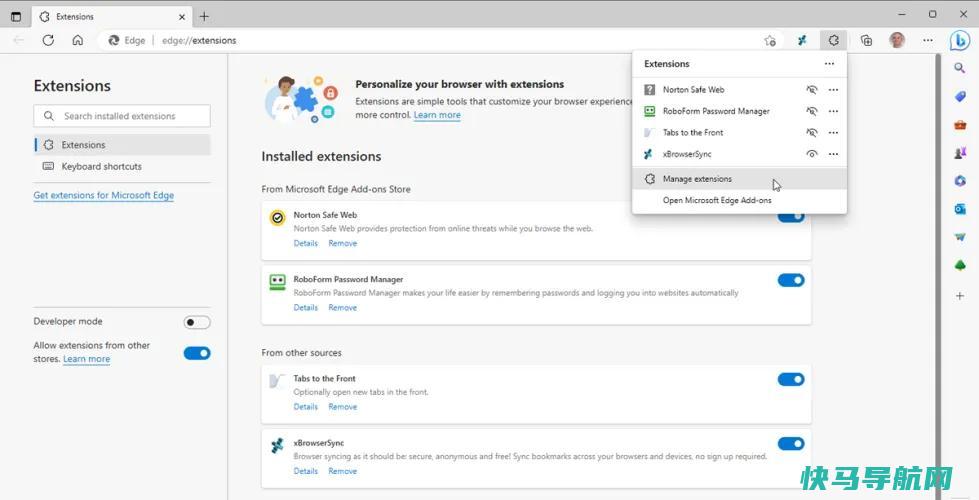Image resolution: width=979 pixels, height=500 pixels.
Task: Click the user profile avatar
Action: tap(897, 41)
